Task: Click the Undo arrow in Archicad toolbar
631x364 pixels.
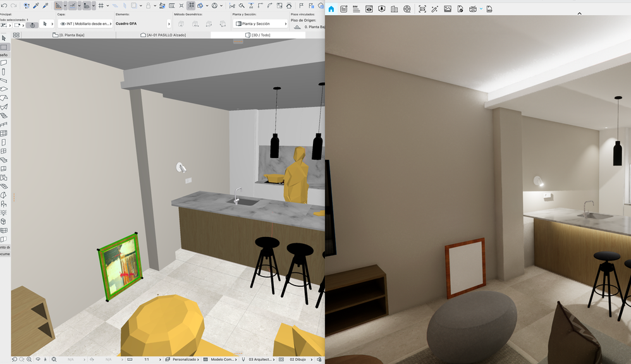Action: [4, 6]
